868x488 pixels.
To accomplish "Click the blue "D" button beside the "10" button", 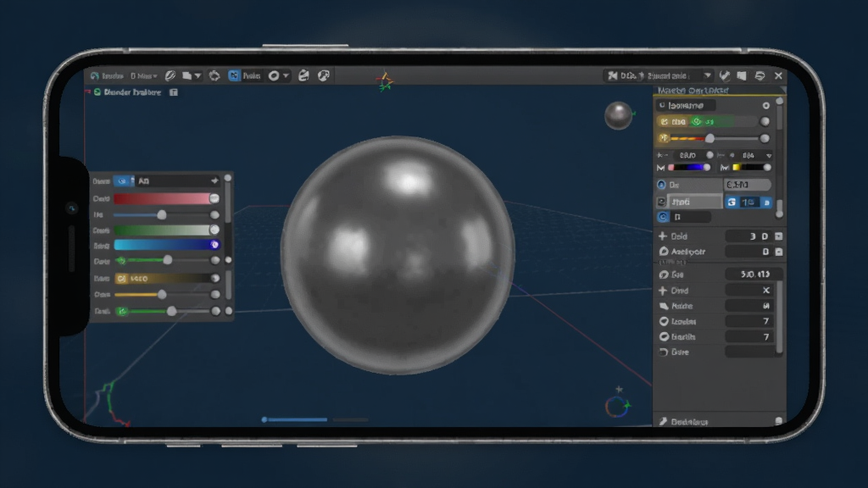I will 766,202.
